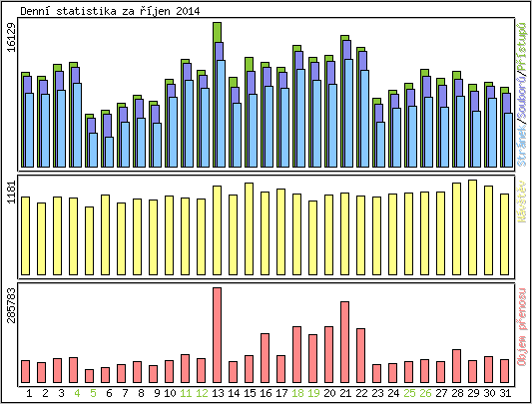Click day label 20 on the x-axis
This screenshot has width=532, height=404.
click(x=329, y=393)
